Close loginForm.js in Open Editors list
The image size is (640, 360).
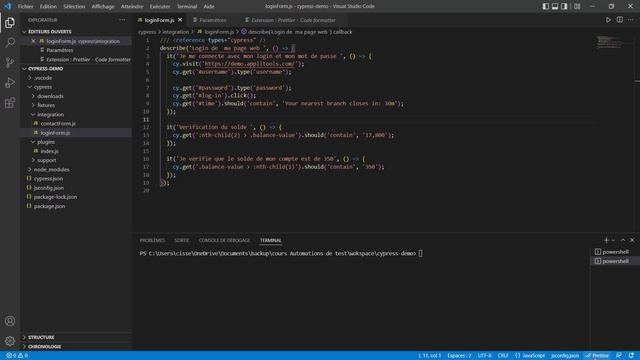(33, 41)
